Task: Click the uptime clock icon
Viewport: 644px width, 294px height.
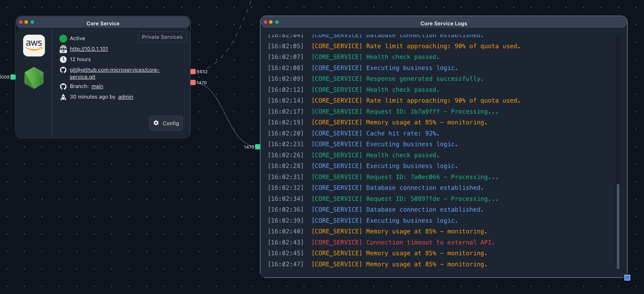Action: pos(63,59)
